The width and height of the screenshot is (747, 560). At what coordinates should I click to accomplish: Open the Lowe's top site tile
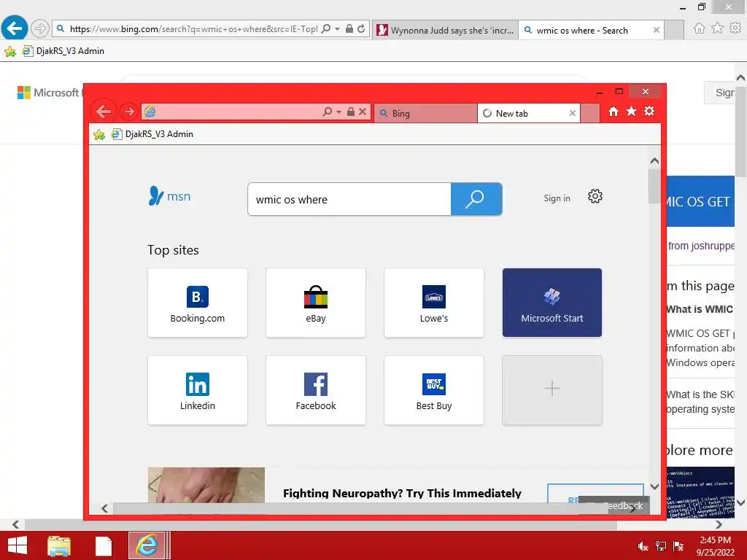(x=434, y=303)
